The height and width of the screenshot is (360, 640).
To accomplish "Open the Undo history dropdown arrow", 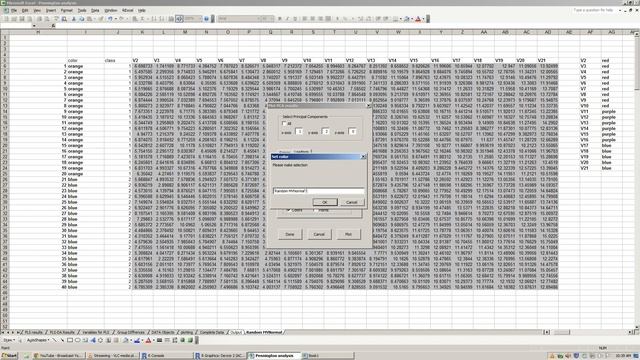I will 116,19.
